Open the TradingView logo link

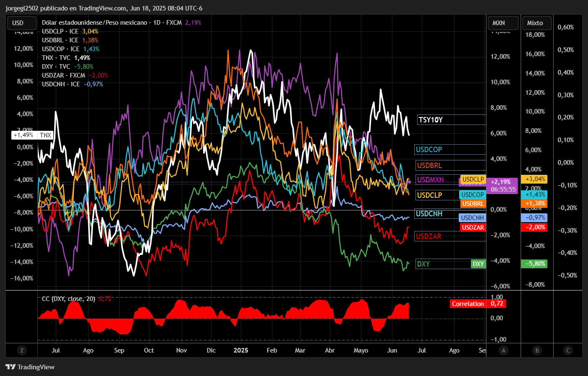coord(30,367)
